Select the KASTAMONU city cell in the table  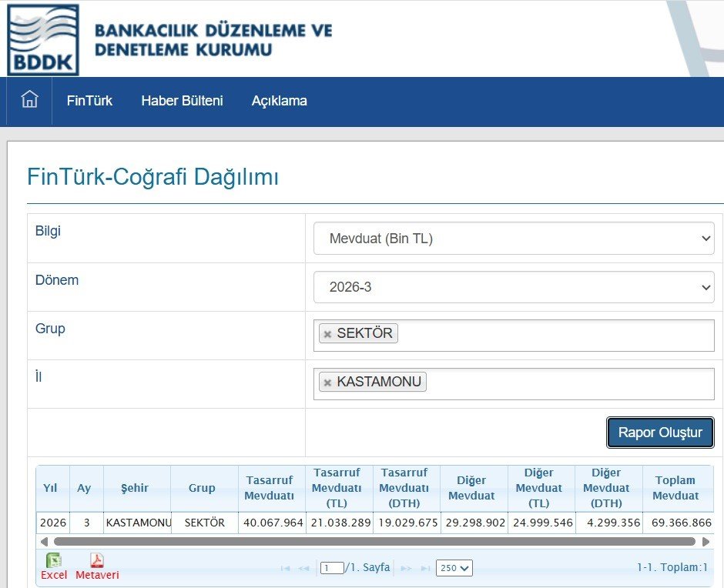click(138, 523)
